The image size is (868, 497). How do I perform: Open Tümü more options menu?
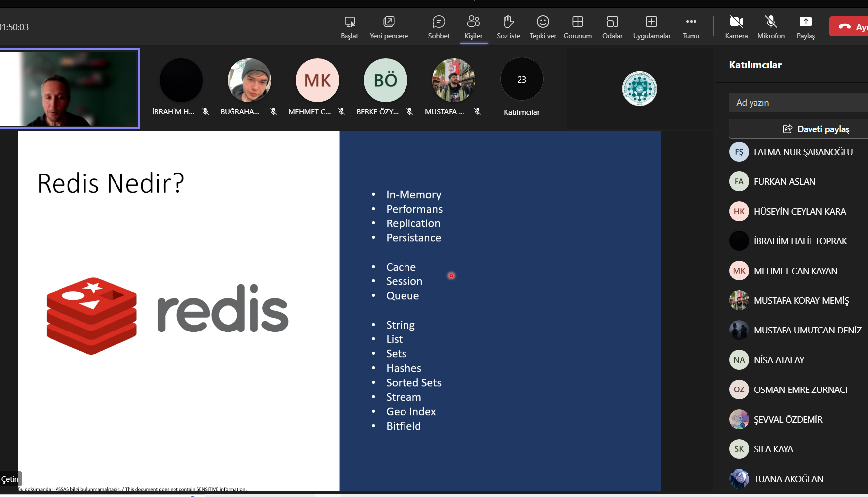click(691, 27)
